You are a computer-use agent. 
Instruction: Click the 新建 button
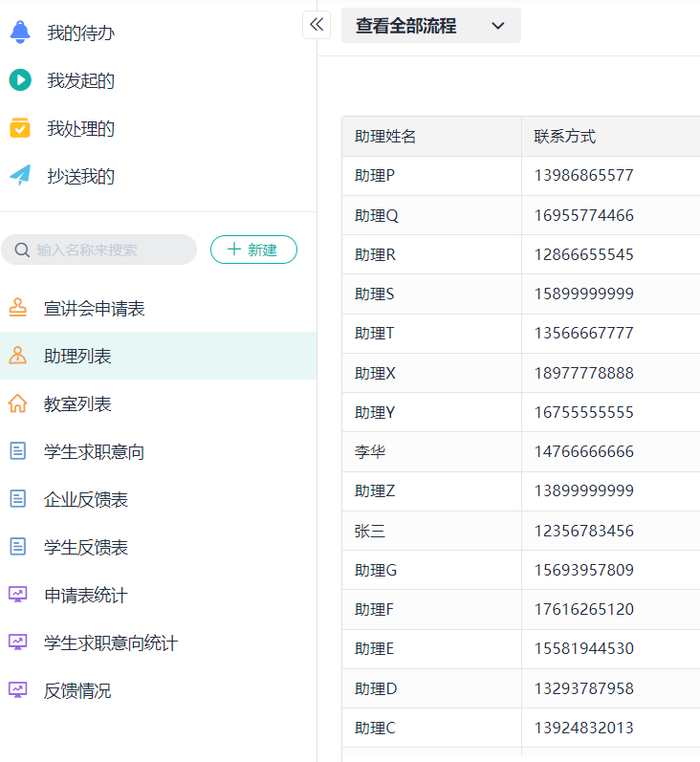point(253,250)
